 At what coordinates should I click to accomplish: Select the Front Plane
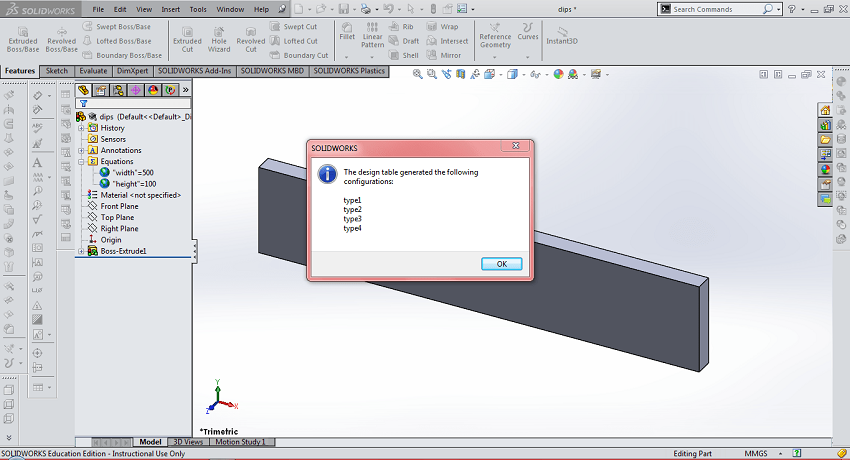pyautogui.click(x=113, y=206)
